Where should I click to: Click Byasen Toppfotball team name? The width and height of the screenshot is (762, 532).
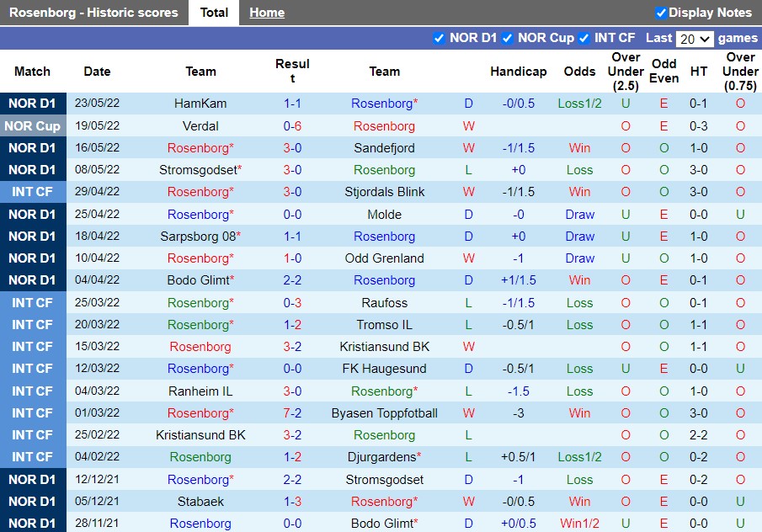tap(384, 413)
